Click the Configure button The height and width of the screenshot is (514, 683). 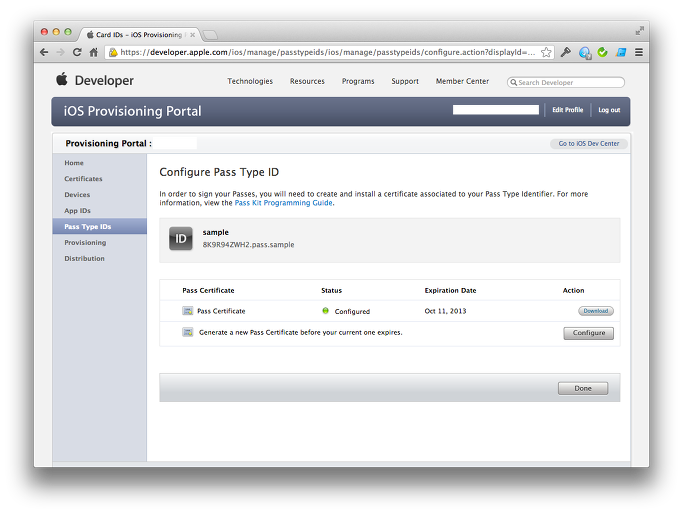588,333
